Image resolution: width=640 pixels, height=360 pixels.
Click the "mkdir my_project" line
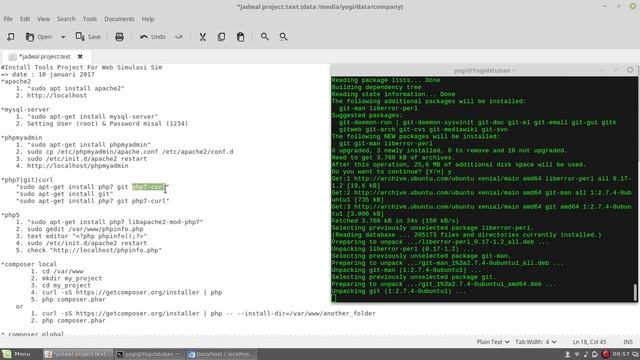(72, 278)
